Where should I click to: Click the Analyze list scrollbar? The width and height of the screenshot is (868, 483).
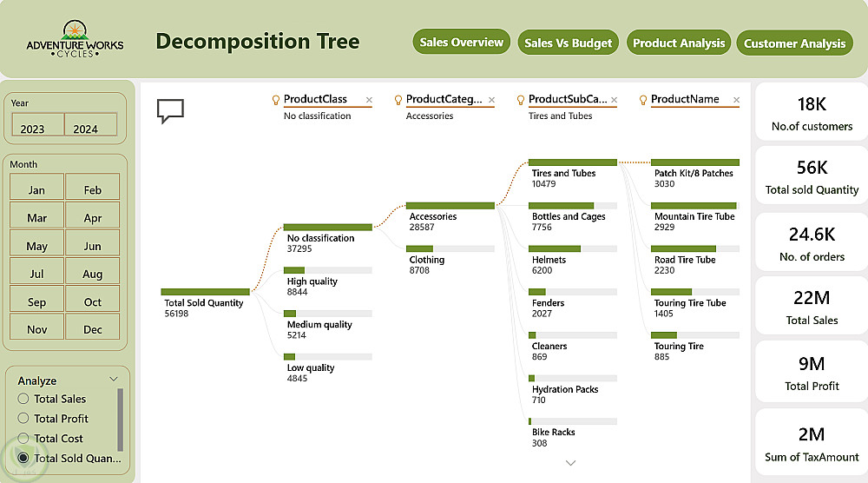120,420
